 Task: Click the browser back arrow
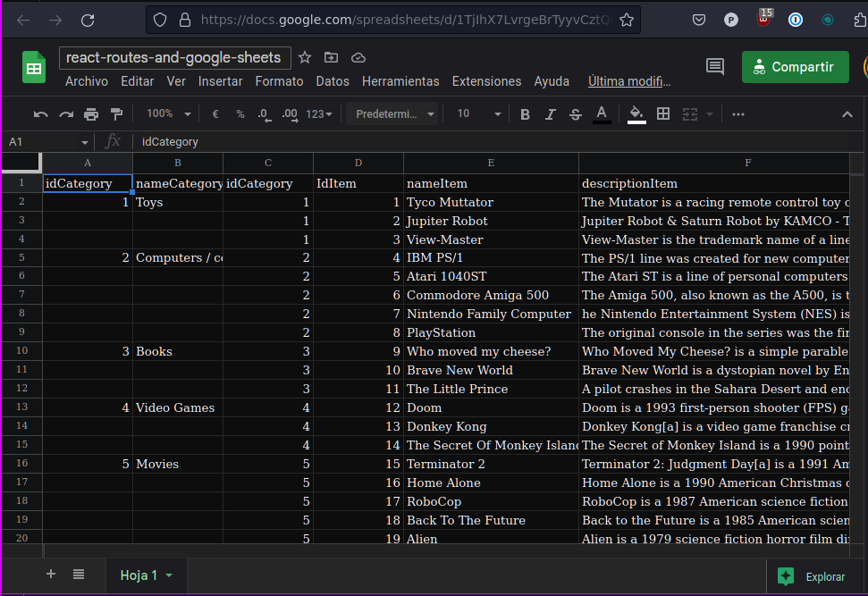coord(23,21)
